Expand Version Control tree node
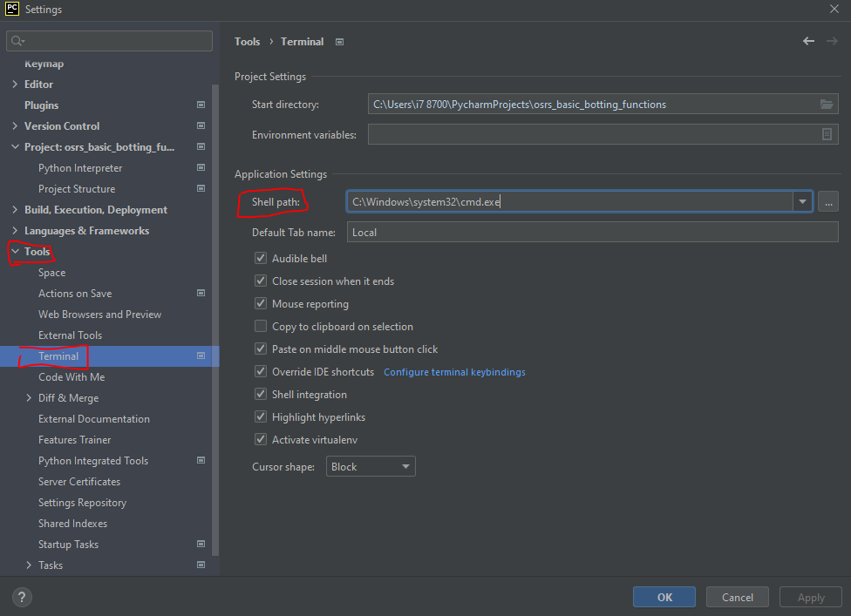The image size is (851, 616). 15,125
